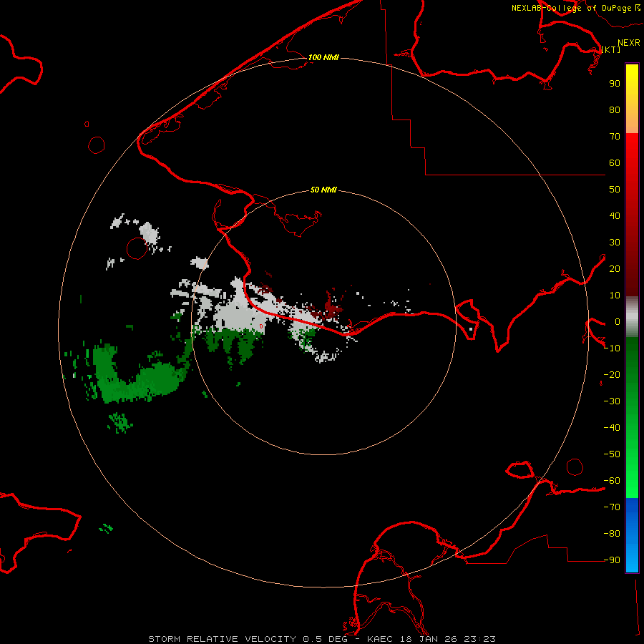
Task: Select the 0 scale label
Action: (x=618, y=321)
